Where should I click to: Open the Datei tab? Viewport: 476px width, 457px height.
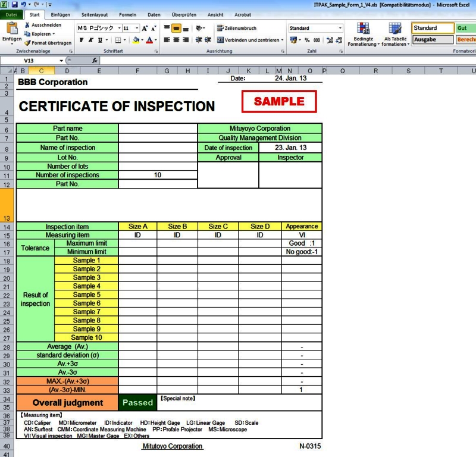tap(11, 14)
